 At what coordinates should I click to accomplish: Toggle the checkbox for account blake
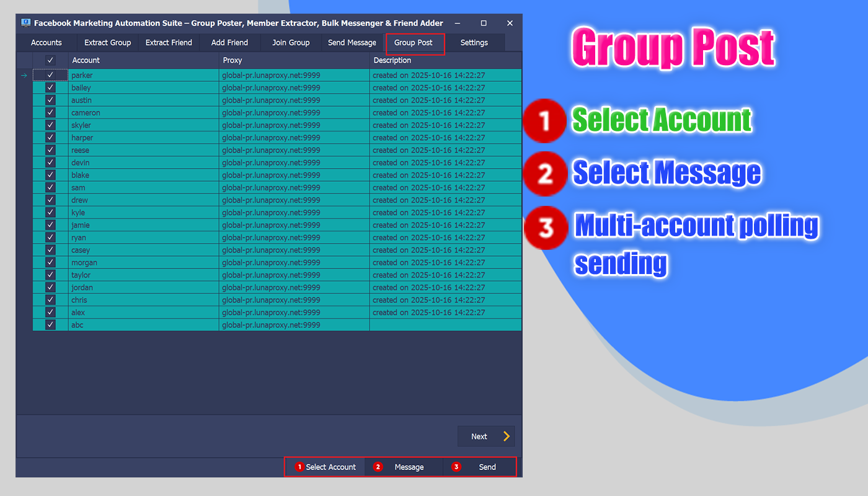point(50,175)
